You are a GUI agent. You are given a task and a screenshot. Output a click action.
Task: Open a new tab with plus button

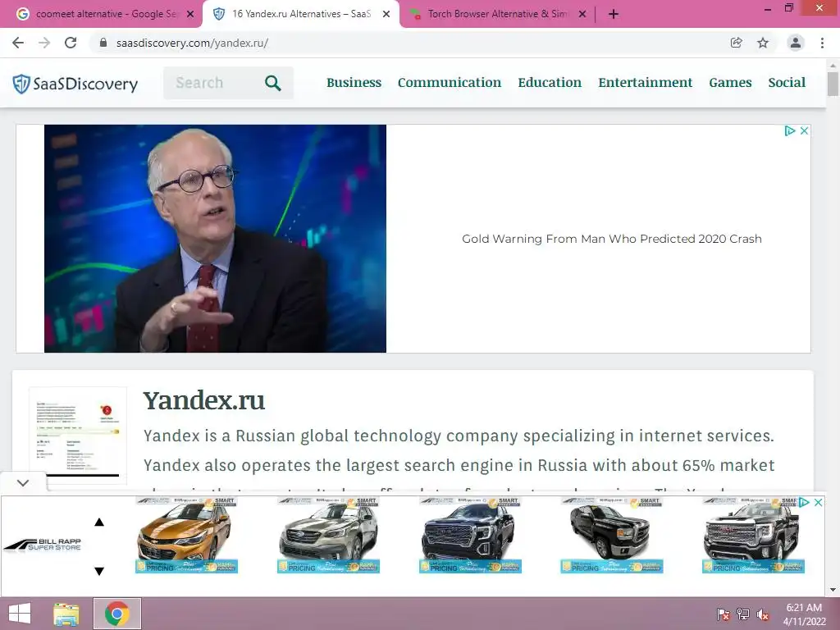point(614,14)
